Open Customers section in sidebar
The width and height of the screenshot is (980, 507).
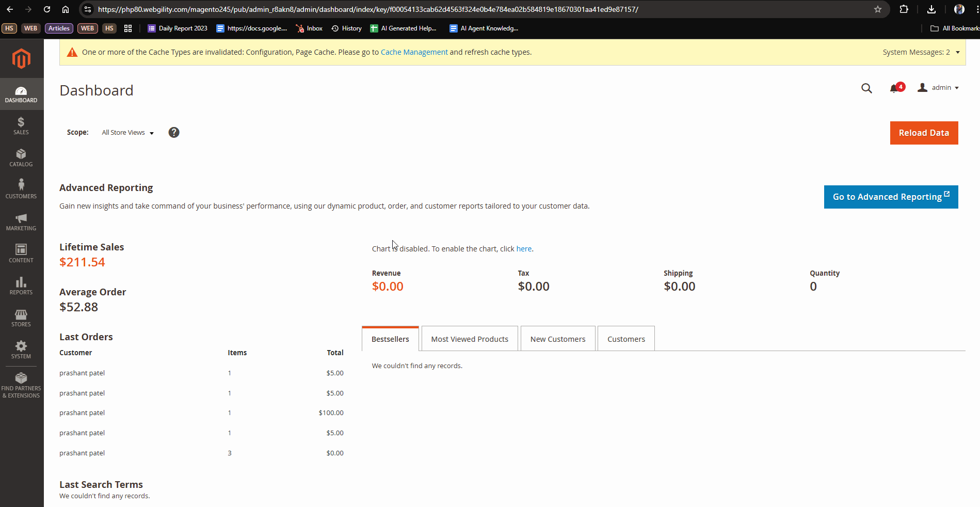pos(21,189)
